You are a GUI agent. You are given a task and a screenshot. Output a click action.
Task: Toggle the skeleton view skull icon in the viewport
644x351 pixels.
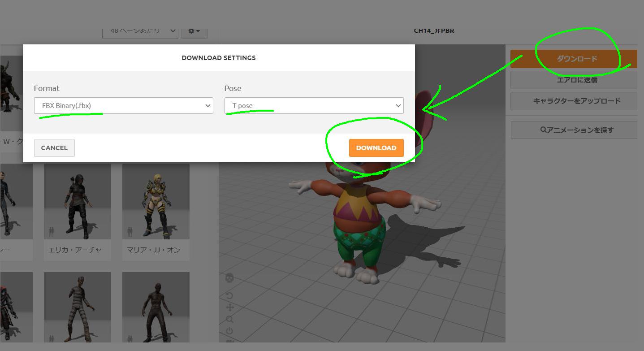229,278
